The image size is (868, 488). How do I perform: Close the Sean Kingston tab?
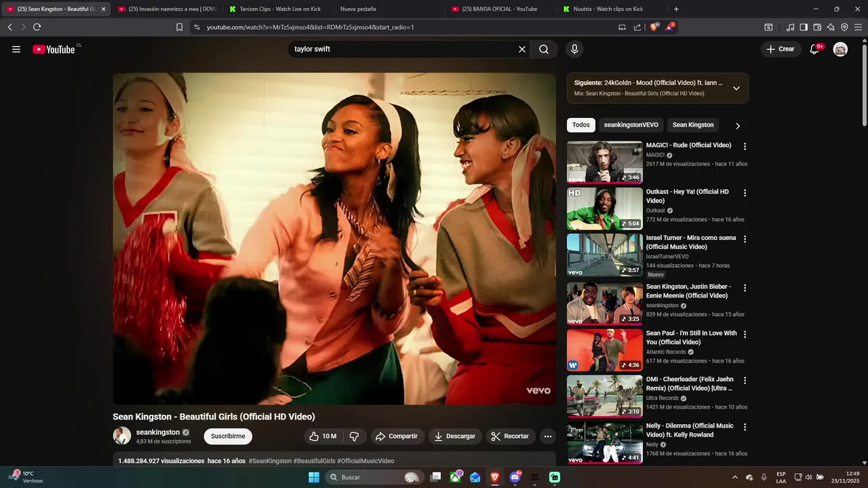coord(103,9)
